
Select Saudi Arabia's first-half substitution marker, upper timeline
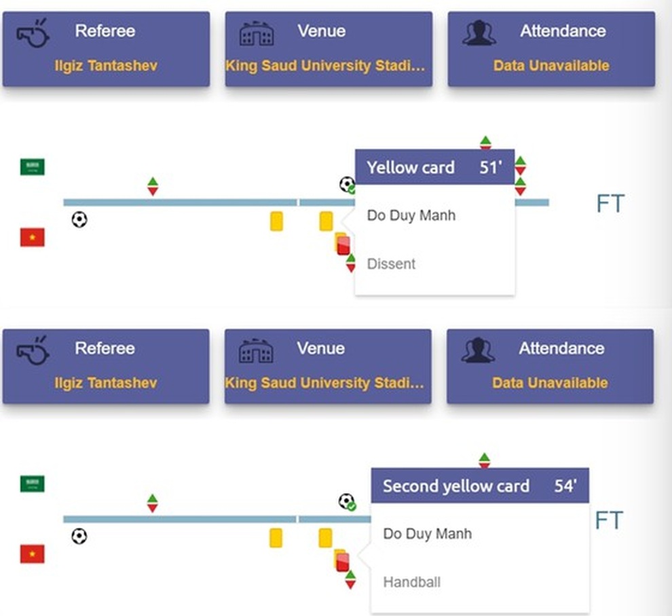click(153, 186)
